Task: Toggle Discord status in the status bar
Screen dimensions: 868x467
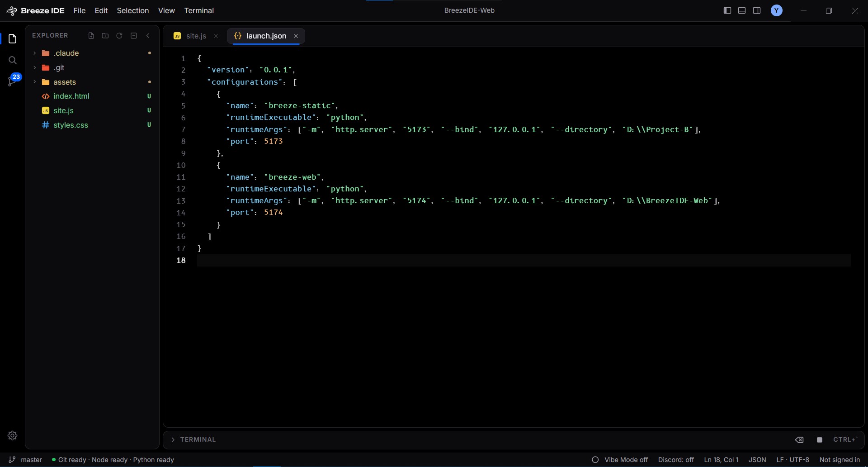Action: [676, 460]
